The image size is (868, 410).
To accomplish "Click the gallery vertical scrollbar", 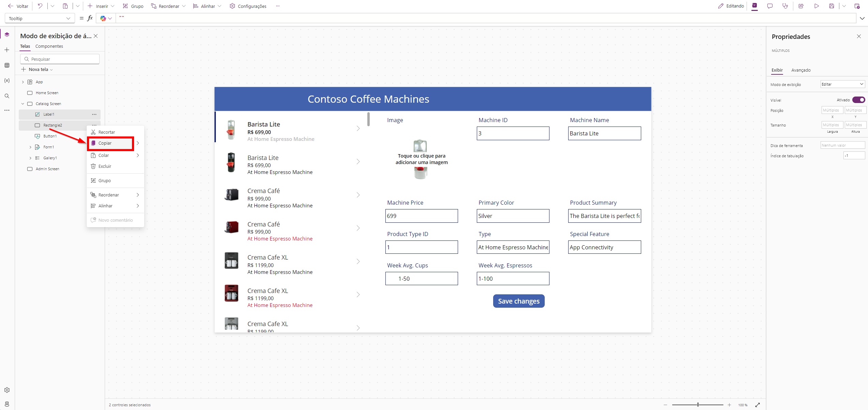I will tap(368, 119).
